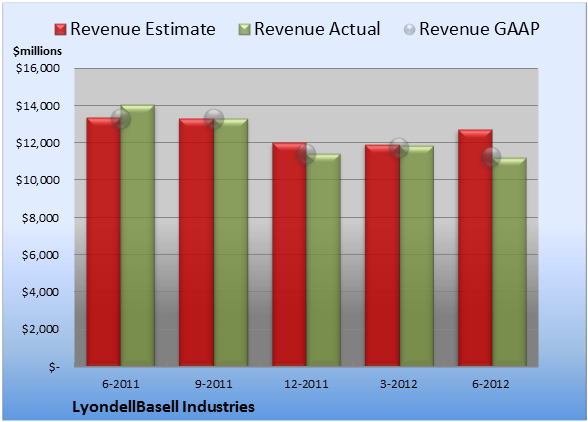Click the '9-2011' x-axis label
Screen dimensions: 588x422
(x=214, y=384)
